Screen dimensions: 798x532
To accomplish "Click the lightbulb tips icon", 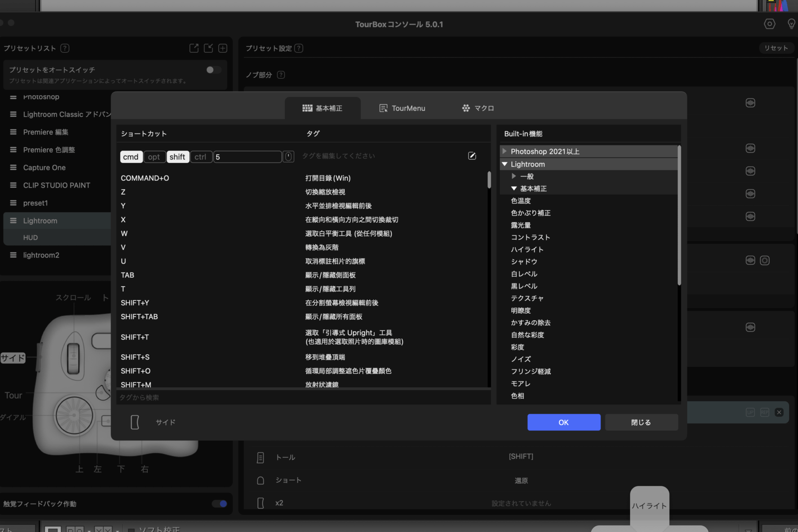I will coord(792,24).
